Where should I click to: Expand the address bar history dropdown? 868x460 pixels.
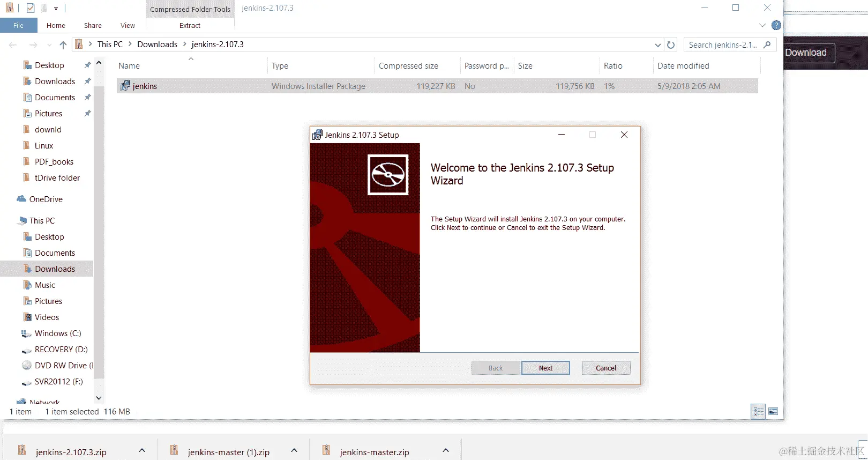[658, 45]
